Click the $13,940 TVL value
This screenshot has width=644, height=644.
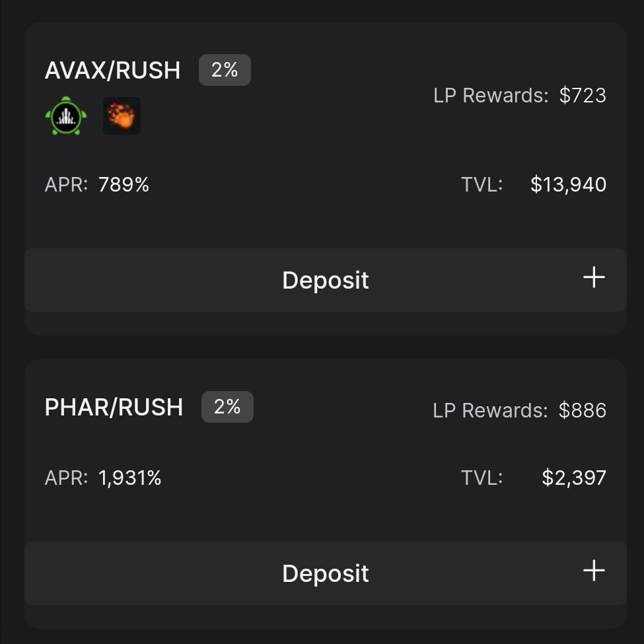(569, 184)
